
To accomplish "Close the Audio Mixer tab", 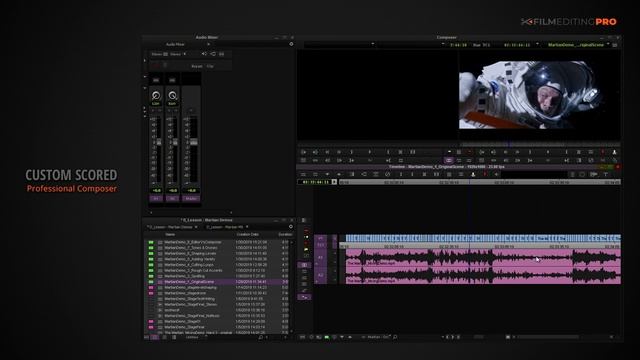I will click(x=208, y=44).
